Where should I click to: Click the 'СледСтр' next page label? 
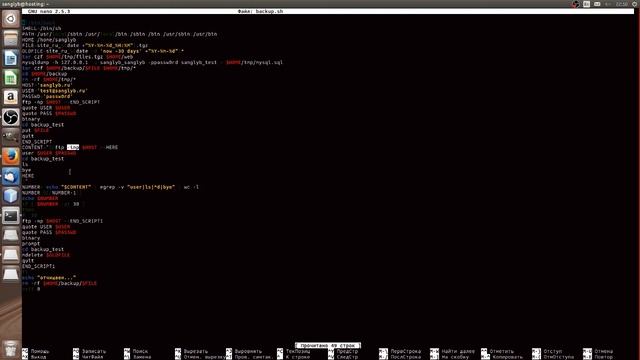pos(347,357)
